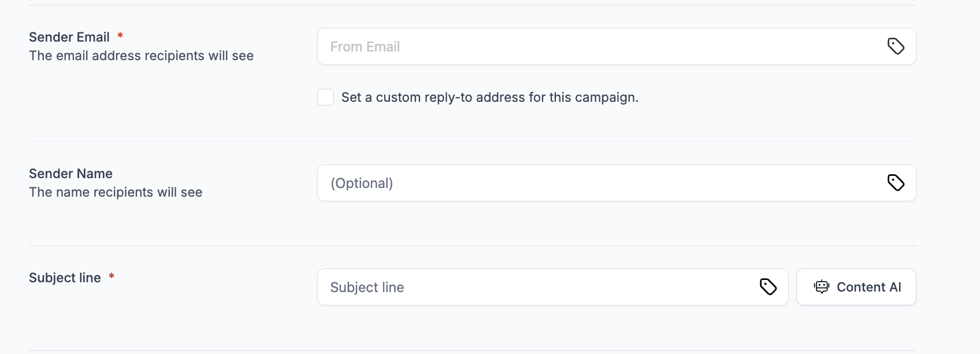Click divider between Sender Email and Sender Name
The image size is (980, 354).
tap(473, 141)
